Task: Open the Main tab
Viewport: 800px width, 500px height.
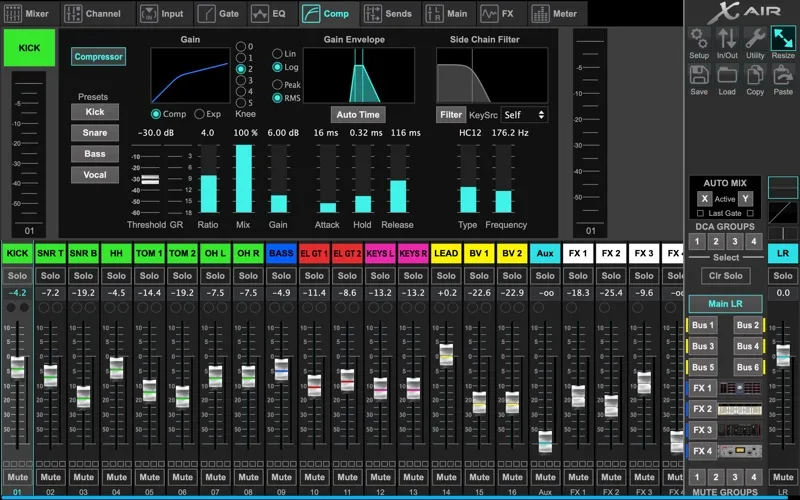Action: 447,14
